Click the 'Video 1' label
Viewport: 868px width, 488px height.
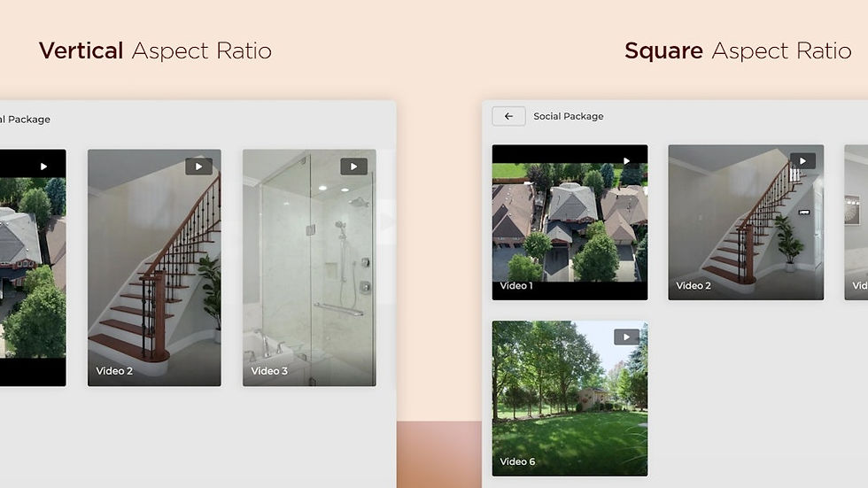515,285
